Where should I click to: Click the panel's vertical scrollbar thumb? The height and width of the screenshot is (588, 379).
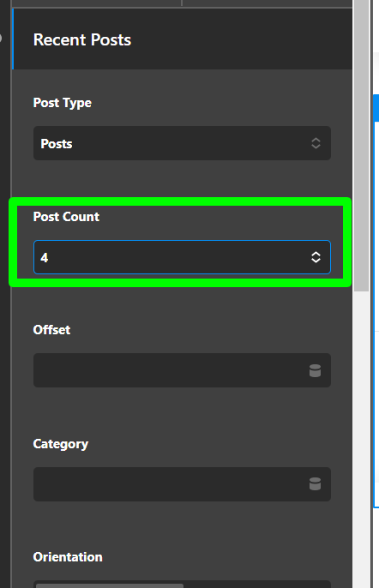pyautogui.click(x=361, y=146)
